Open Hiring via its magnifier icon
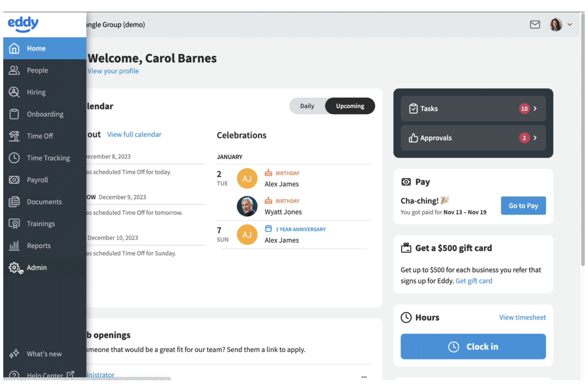This screenshot has height=392, width=588. tap(14, 92)
